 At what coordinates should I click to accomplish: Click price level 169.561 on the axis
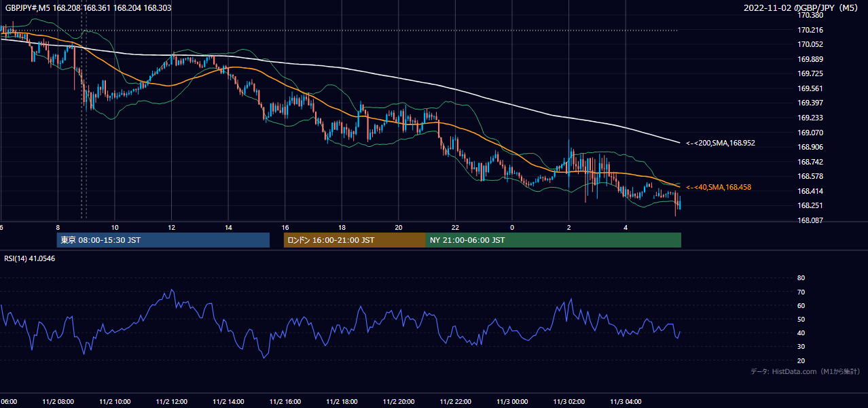point(810,88)
